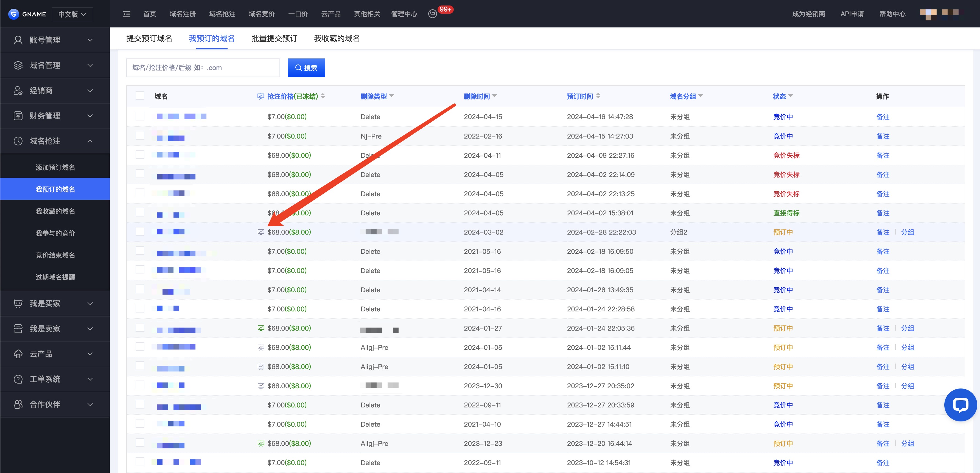Click note icon in 15:11:10 row price
The height and width of the screenshot is (473, 980).
pyautogui.click(x=261, y=367)
